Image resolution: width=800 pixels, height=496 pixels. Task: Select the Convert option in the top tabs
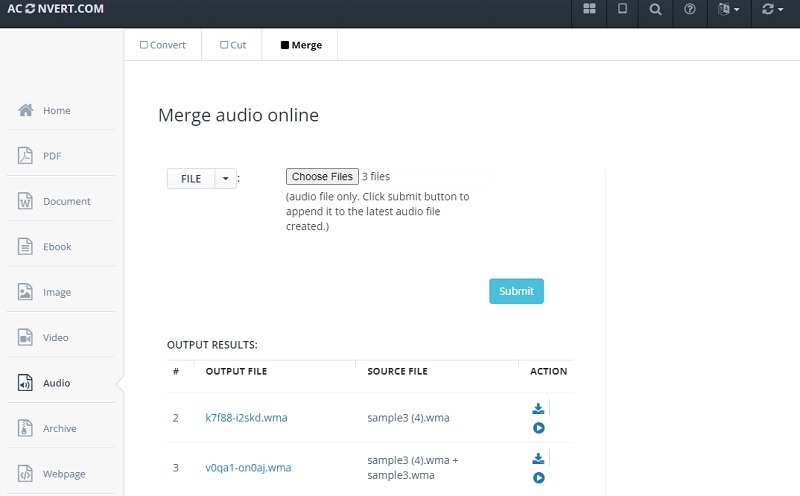pos(163,45)
